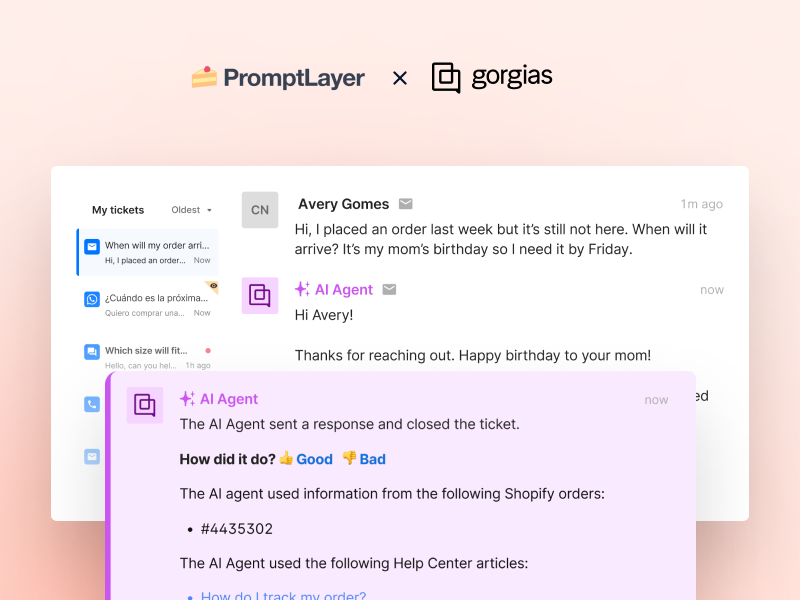The height and width of the screenshot is (600, 800).
Task: Click Shopify order #4435302
Action: coord(237,529)
